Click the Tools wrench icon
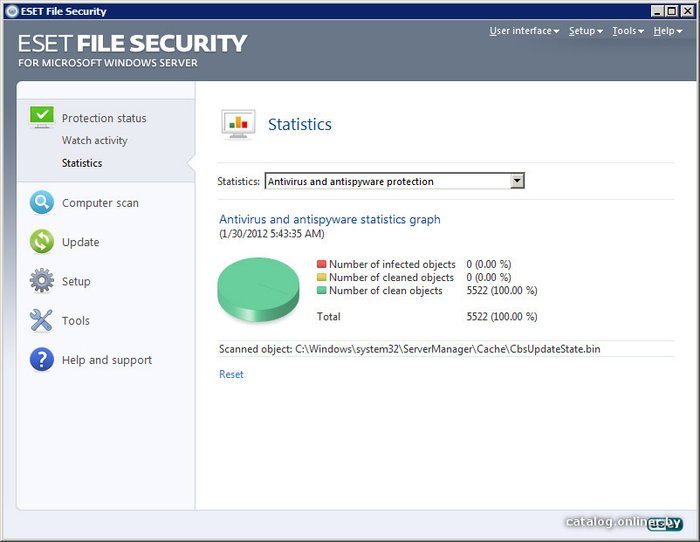700x542 pixels. [41, 321]
